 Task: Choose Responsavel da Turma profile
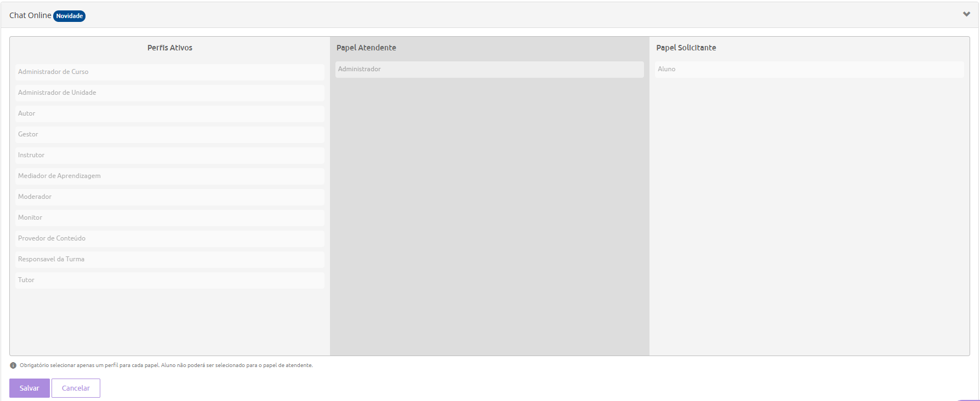click(169, 259)
